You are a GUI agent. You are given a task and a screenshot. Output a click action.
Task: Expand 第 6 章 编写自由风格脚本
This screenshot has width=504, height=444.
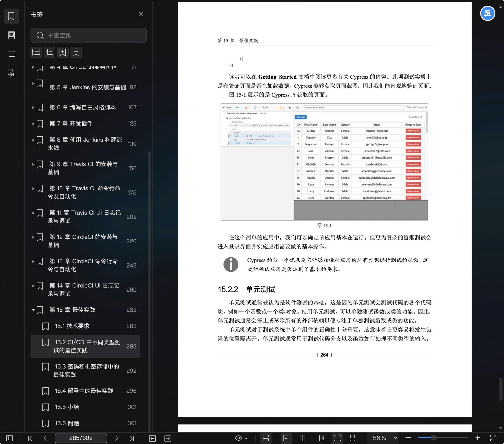coord(33,107)
